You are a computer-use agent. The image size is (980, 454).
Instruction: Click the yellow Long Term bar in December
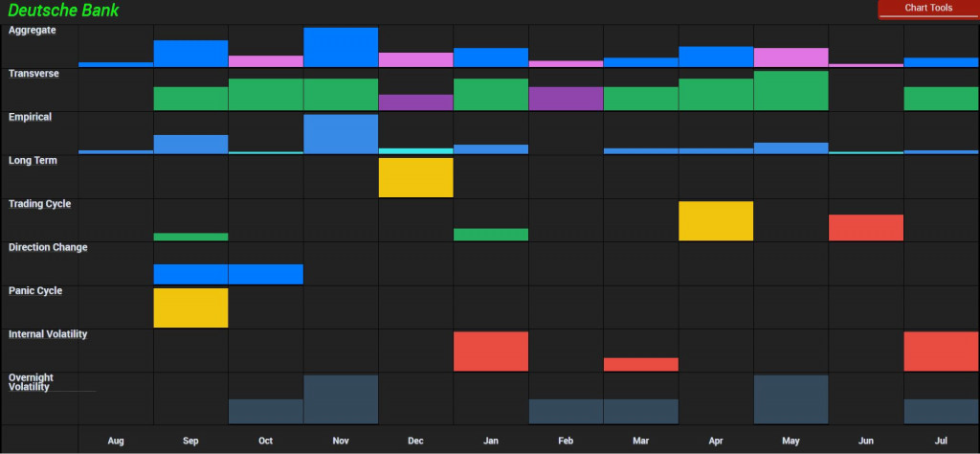[415, 177]
